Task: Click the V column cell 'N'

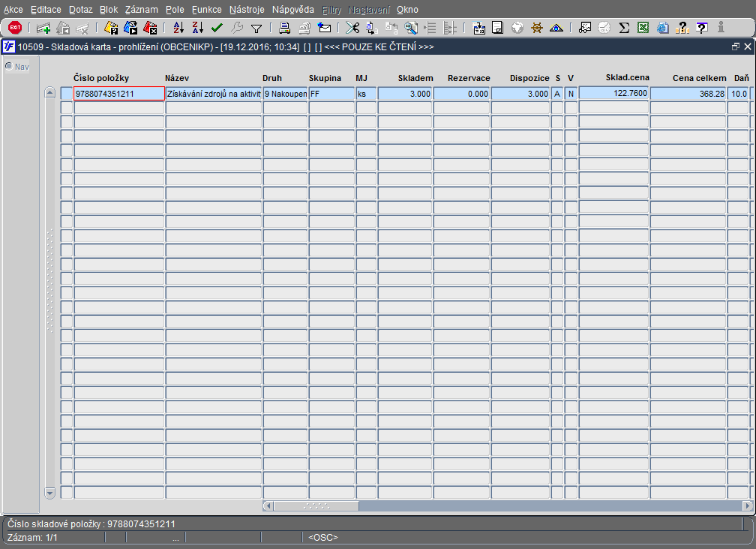Action: tap(571, 94)
